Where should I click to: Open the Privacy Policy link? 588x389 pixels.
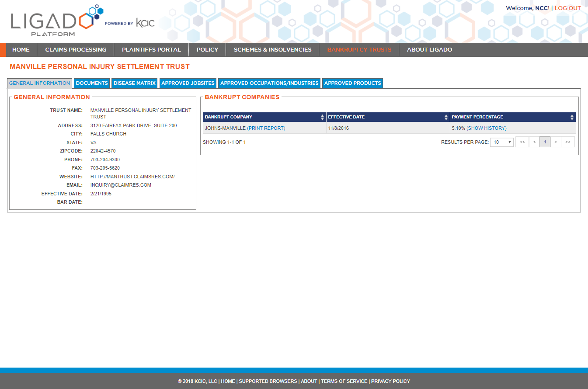391,381
